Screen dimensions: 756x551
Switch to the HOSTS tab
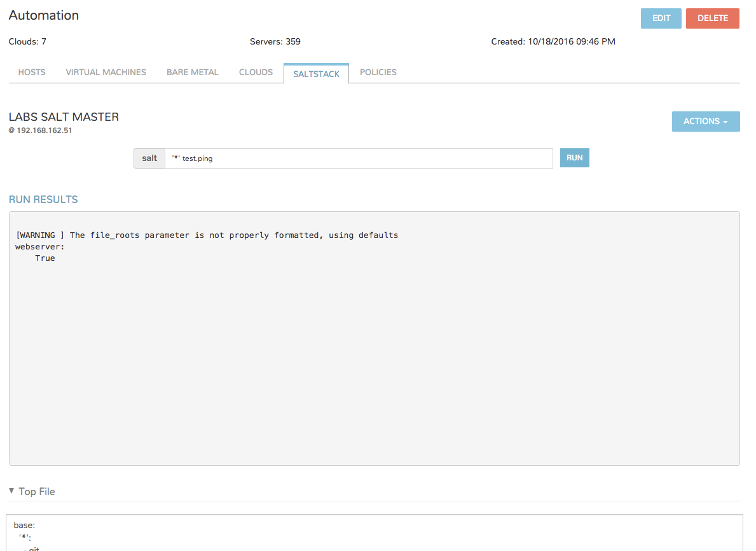tap(32, 73)
